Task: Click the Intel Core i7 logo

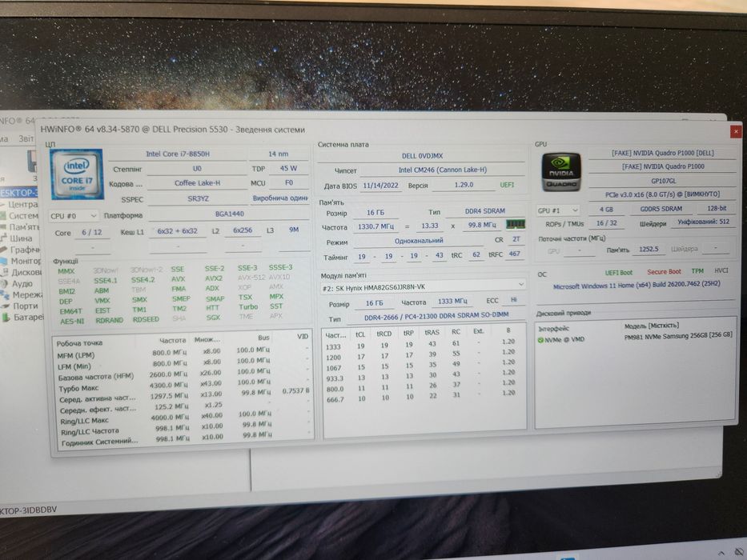Action: pos(77,174)
